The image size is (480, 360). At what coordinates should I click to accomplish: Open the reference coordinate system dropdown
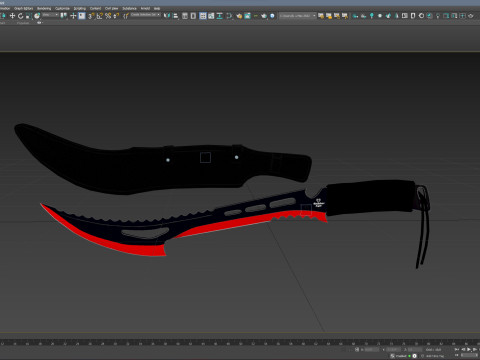tap(51, 15)
